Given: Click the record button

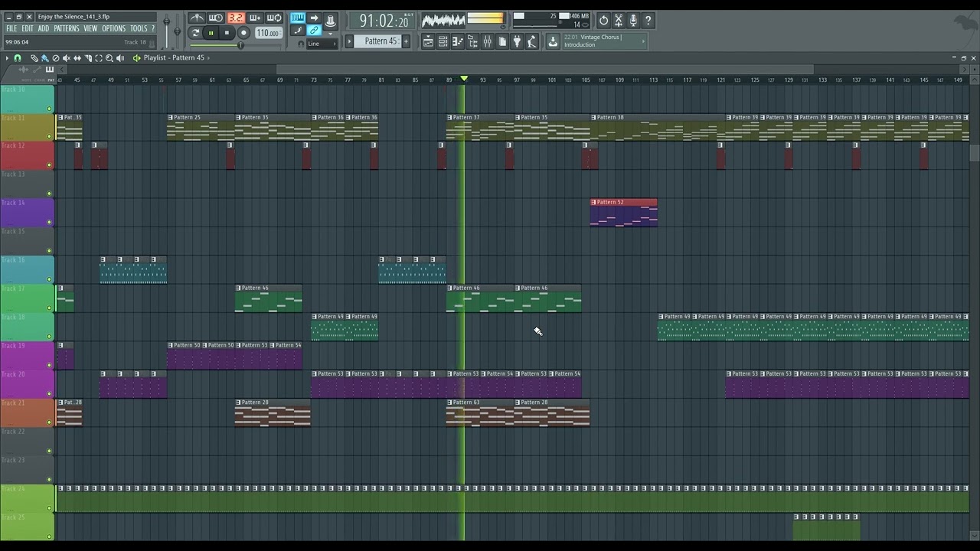Looking at the screenshot, I should [243, 33].
